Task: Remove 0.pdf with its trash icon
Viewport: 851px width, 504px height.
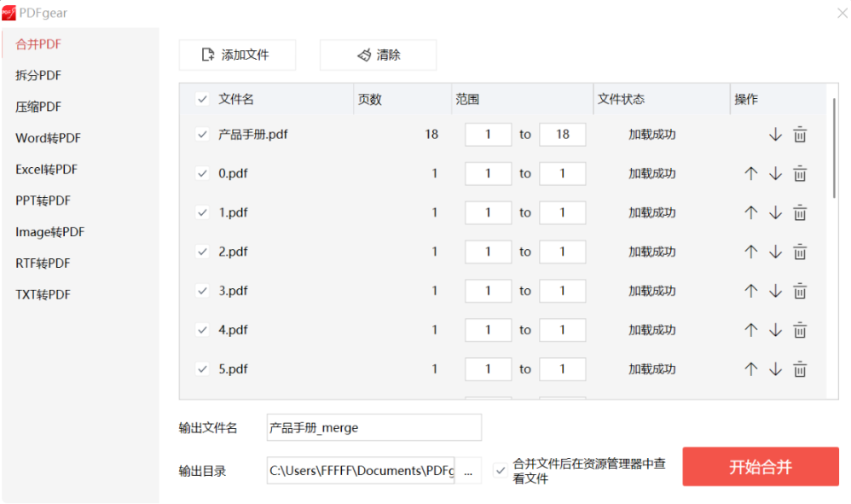Action: coord(800,174)
